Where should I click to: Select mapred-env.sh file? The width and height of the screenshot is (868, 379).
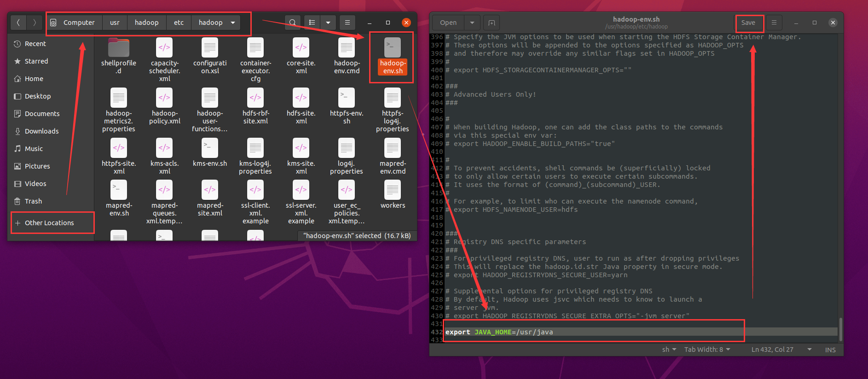coord(119,198)
